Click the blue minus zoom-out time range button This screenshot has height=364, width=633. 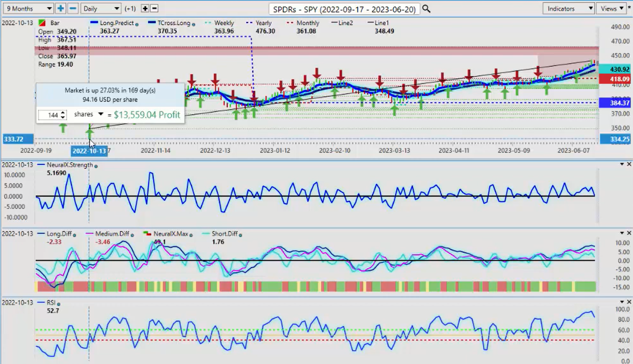[x=73, y=8]
